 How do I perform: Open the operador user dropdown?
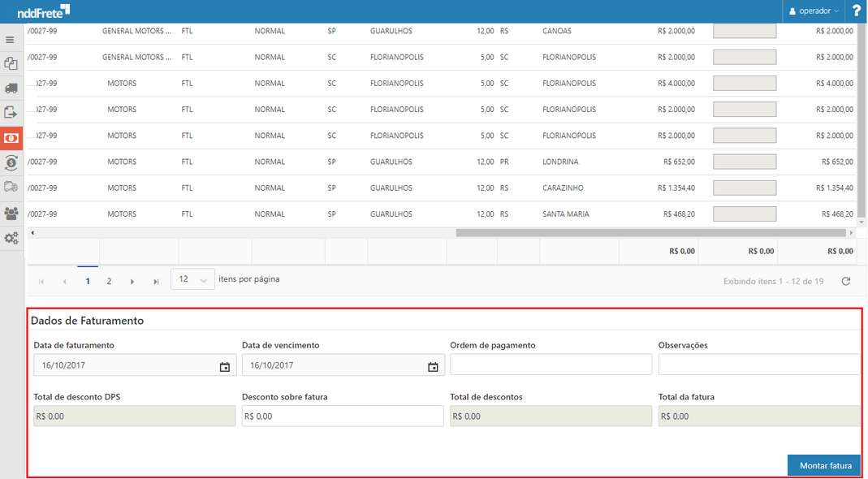(x=814, y=11)
